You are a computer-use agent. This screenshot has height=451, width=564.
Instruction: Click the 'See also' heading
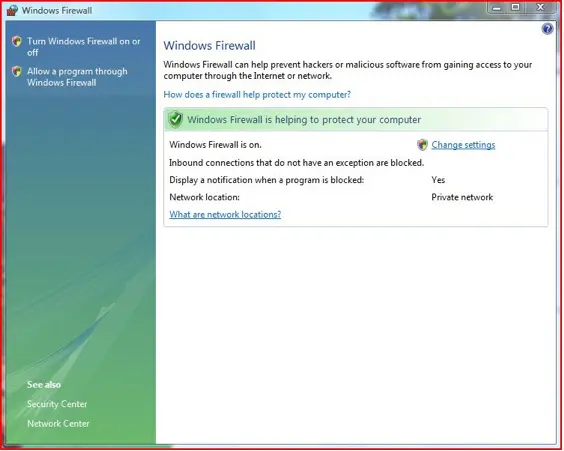pos(44,384)
